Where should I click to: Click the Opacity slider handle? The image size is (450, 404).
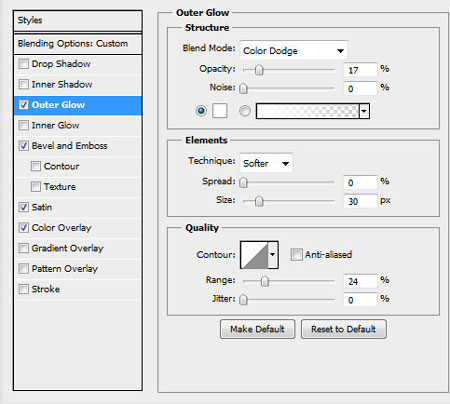pos(259,70)
